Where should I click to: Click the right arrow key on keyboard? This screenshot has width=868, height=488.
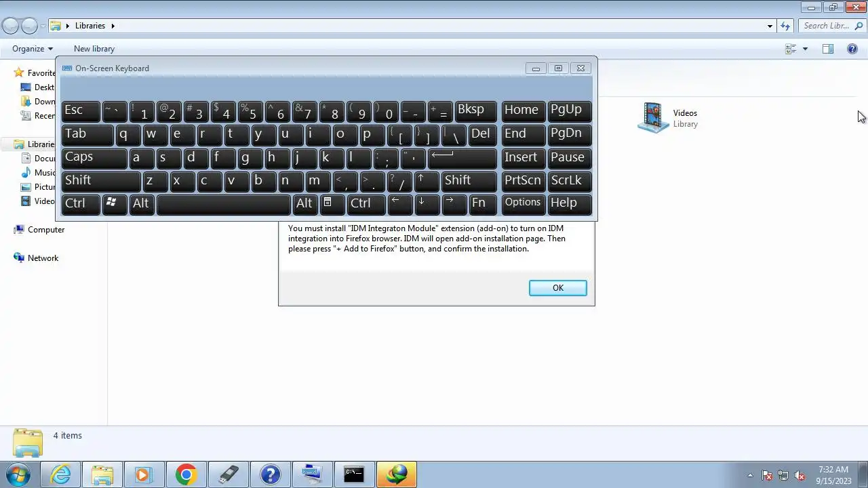(454, 204)
